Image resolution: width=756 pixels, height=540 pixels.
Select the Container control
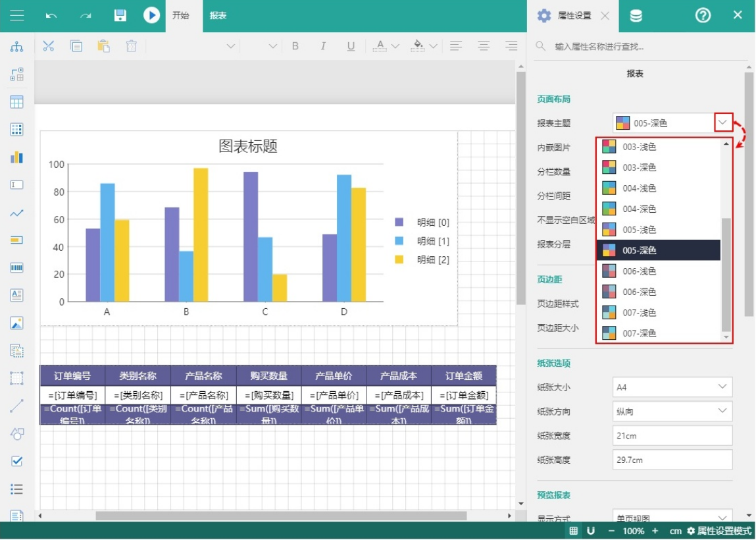[x=17, y=379]
